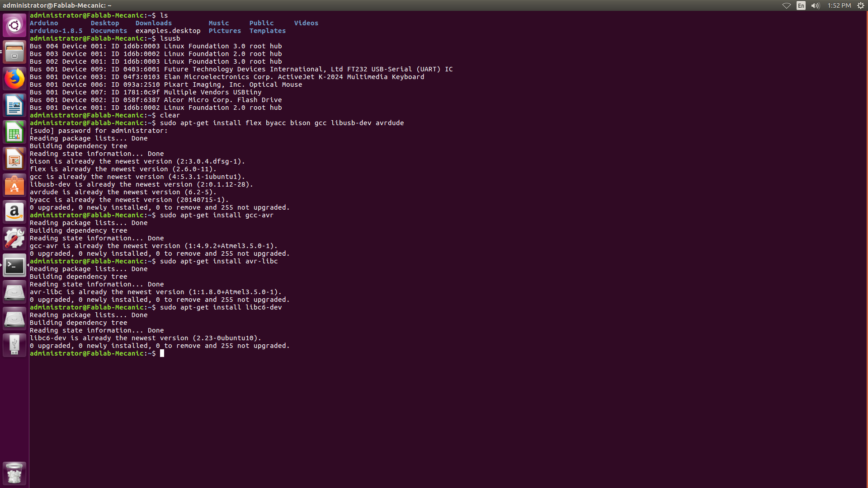Open the Wi-Fi network indicator menu

coord(787,5)
